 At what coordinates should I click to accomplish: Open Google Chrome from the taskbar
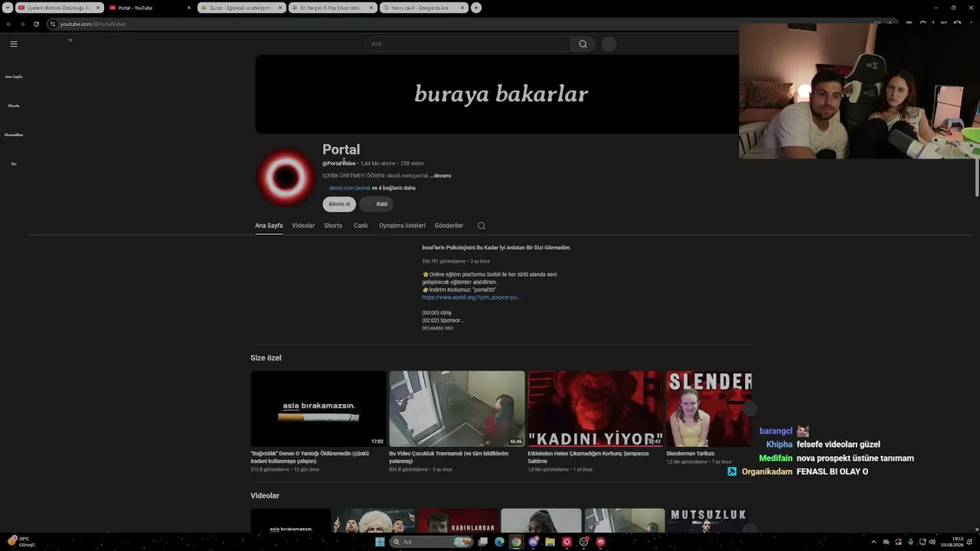click(517, 542)
